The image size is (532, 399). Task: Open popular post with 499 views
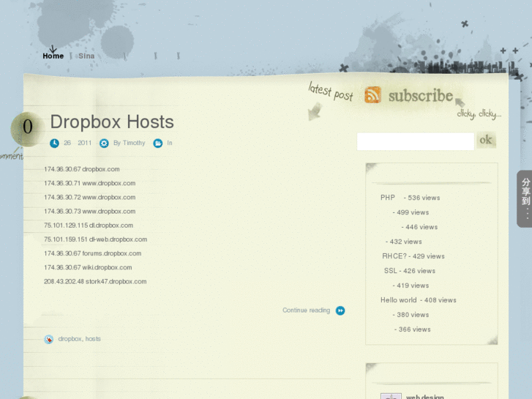pos(411,212)
